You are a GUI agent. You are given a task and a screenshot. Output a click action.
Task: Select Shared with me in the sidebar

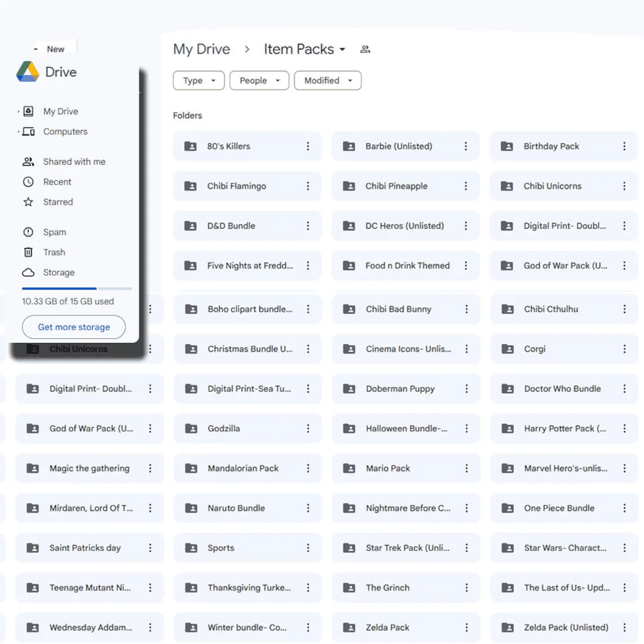[x=74, y=162]
